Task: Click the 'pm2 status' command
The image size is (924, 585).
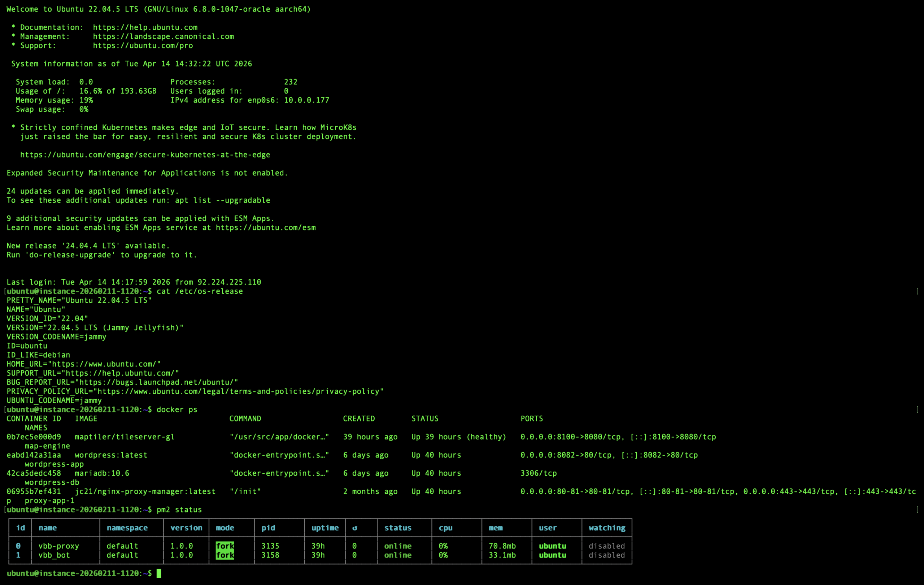Action: [179, 510]
